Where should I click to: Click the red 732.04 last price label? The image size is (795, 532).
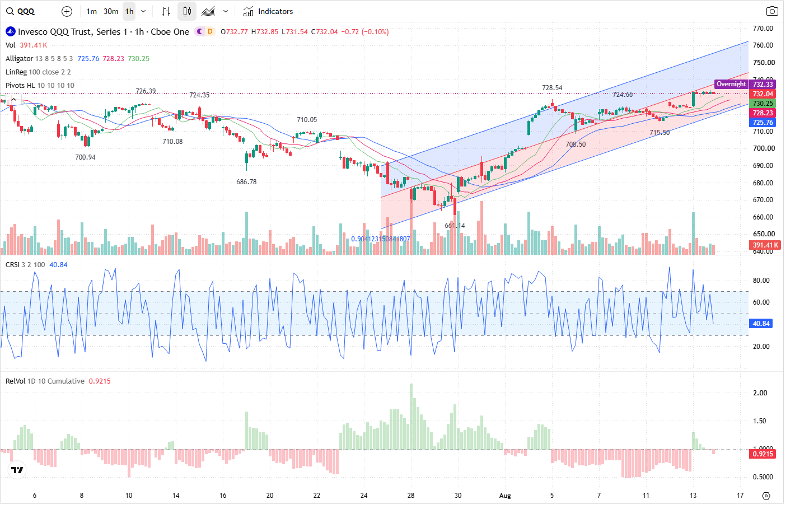(x=763, y=94)
